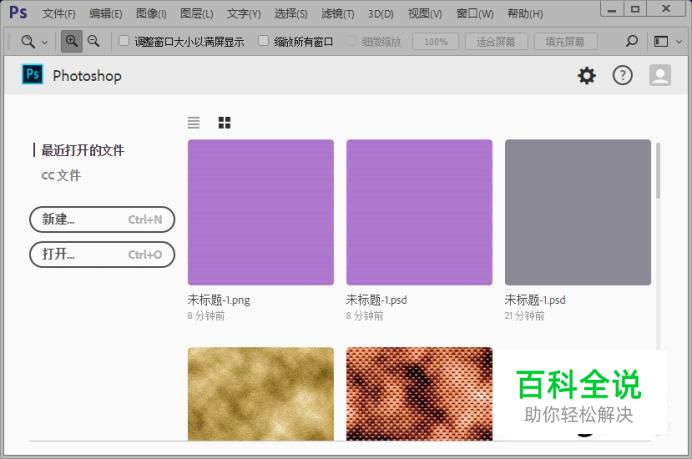The image size is (692, 459).
Task: Click the 填充屏幕 button
Action: pyautogui.click(x=565, y=42)
